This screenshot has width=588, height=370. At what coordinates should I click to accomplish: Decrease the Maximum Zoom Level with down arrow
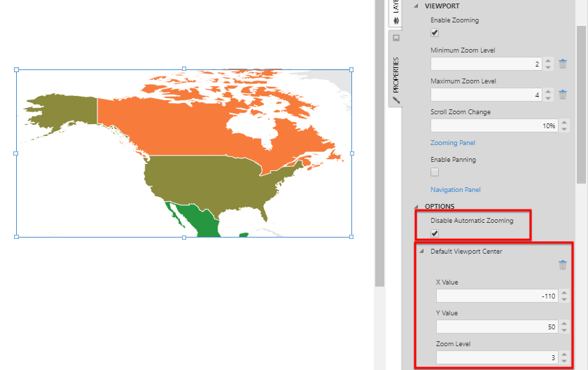point(548,98)
